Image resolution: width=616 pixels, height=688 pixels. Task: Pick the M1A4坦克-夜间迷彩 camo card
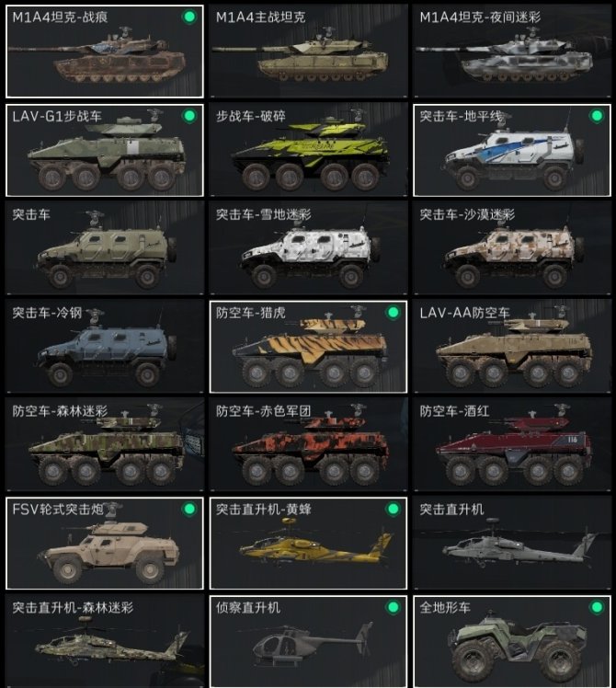pyautogui.click(x=512, y=52)
